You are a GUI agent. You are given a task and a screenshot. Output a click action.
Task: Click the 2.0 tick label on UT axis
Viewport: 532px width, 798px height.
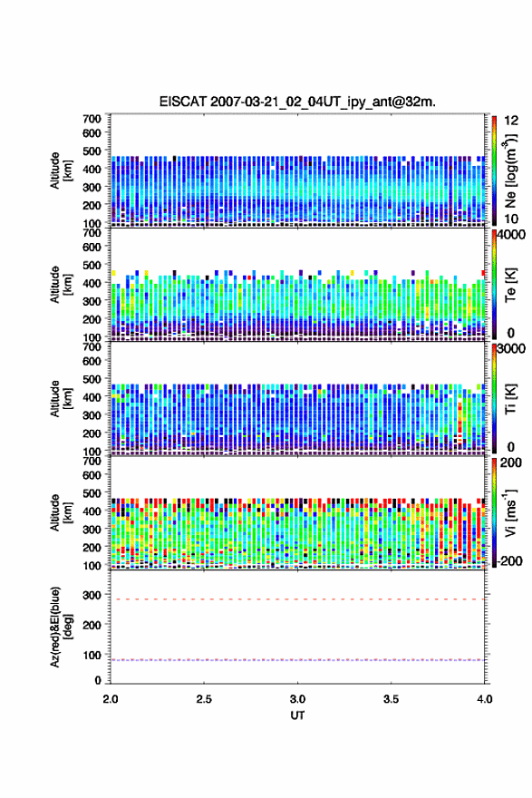pyautogui.click(x=111, y=699)
